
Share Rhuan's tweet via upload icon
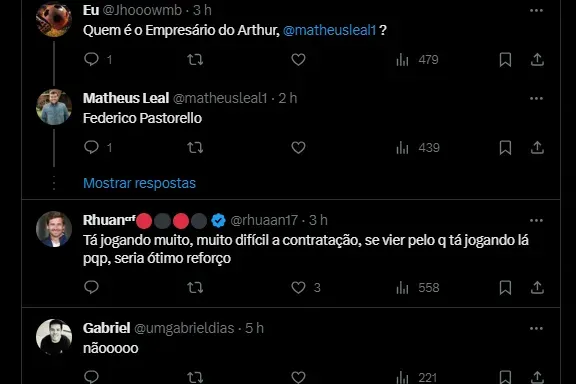point(537,287)
